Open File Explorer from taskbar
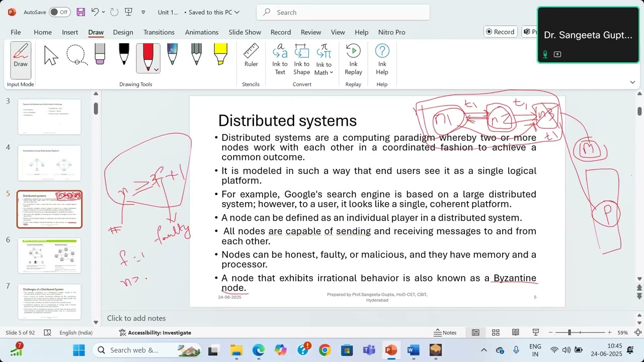644x362 pixels. [x=236, y=350]
